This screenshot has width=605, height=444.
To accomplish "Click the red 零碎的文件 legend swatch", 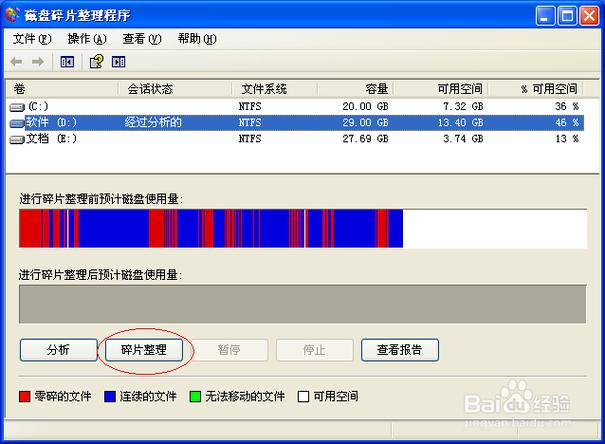I will click(25, 397).
